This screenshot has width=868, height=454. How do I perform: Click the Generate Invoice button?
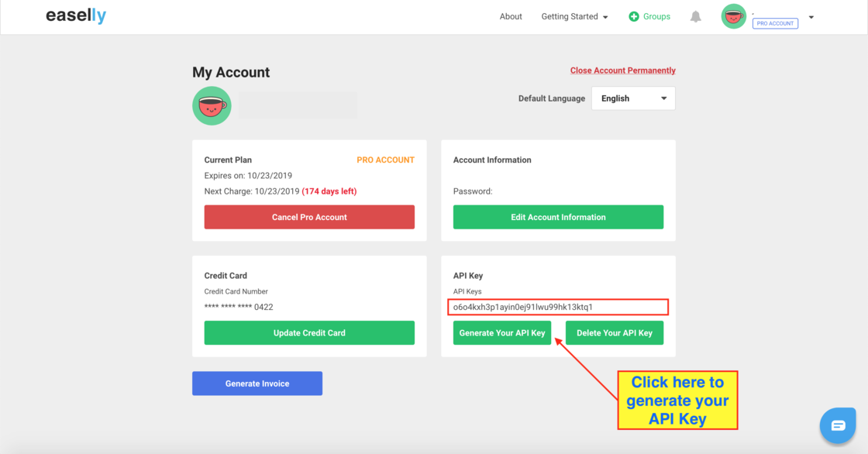(257, 383)
